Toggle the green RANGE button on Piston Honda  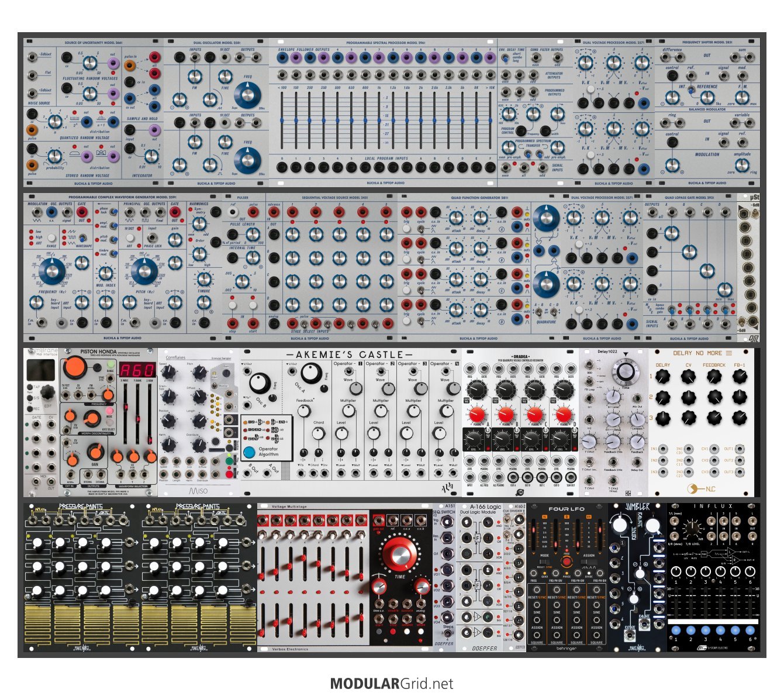(x=111, y=365)
